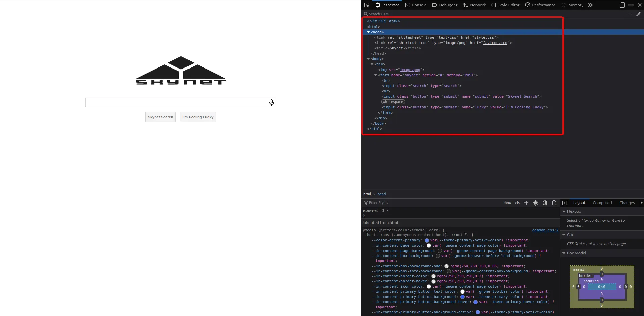Toggle print media simulation

(x=554, y=203)
